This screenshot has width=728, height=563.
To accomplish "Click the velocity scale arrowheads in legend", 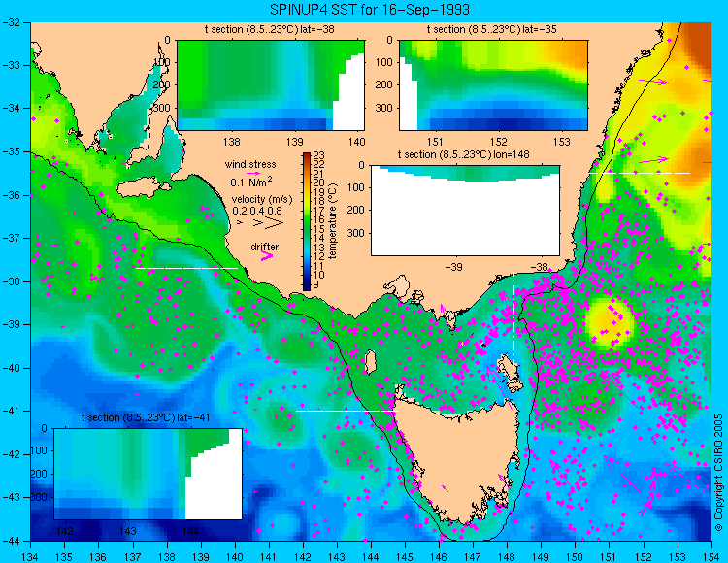I will click(261, 223).
